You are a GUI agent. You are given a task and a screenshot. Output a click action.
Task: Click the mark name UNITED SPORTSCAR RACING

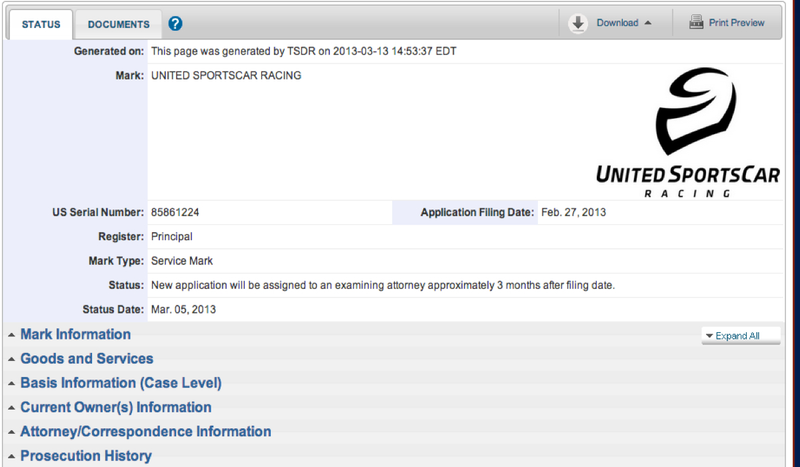226,76
